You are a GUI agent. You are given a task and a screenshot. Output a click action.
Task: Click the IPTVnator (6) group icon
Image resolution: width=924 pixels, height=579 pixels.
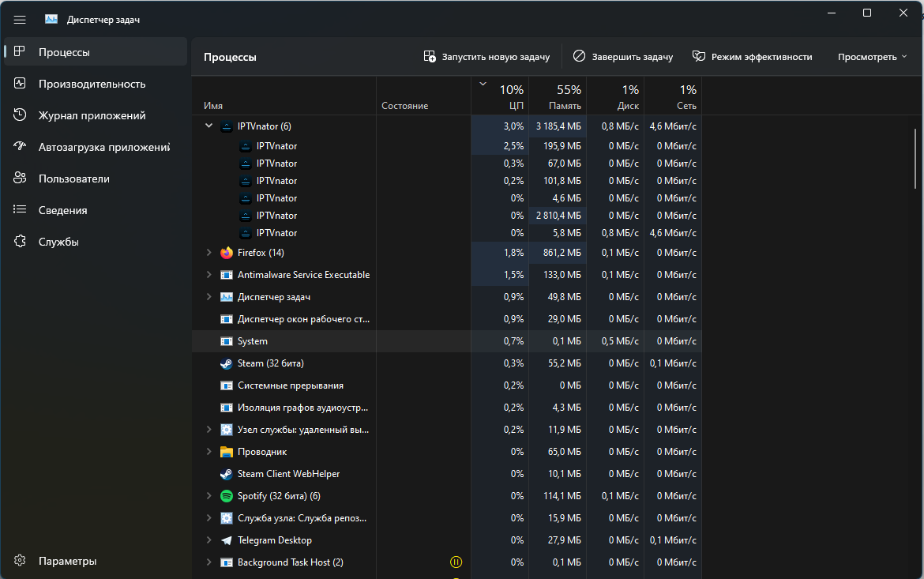[x=227, y=126]
